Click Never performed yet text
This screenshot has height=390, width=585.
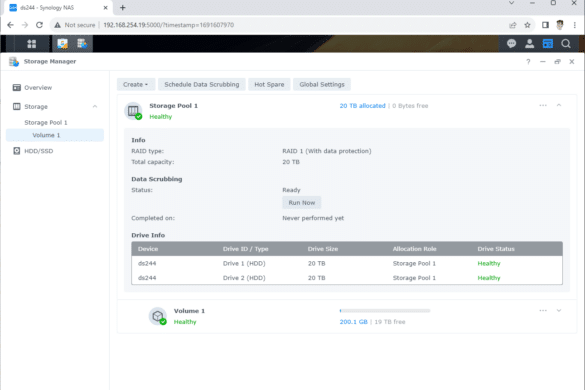(313, 218)
